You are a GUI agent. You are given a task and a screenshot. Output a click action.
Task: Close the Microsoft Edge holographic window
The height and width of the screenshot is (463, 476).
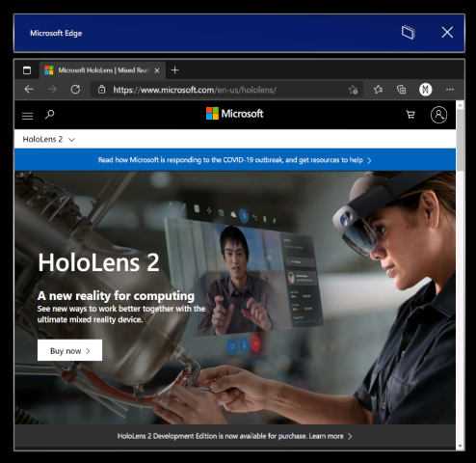(x=447, y=33)
